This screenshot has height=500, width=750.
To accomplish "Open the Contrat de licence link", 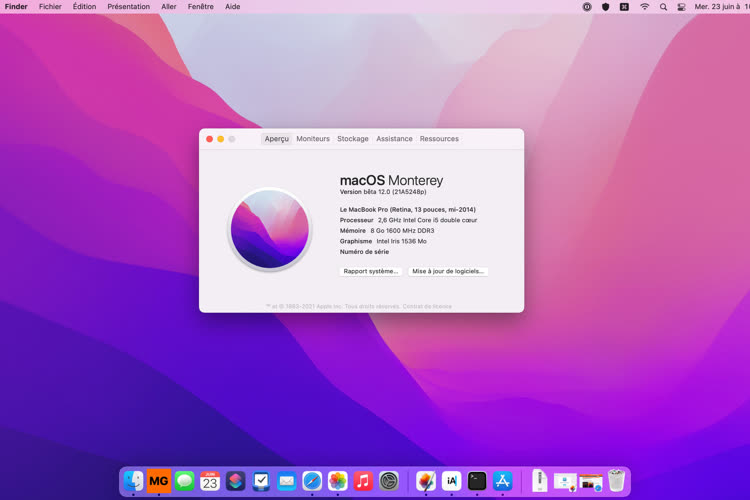I will pos(427,306).
